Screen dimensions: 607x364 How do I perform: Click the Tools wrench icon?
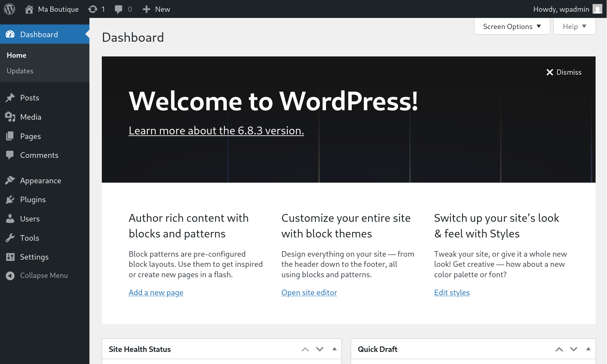(10, 238)
